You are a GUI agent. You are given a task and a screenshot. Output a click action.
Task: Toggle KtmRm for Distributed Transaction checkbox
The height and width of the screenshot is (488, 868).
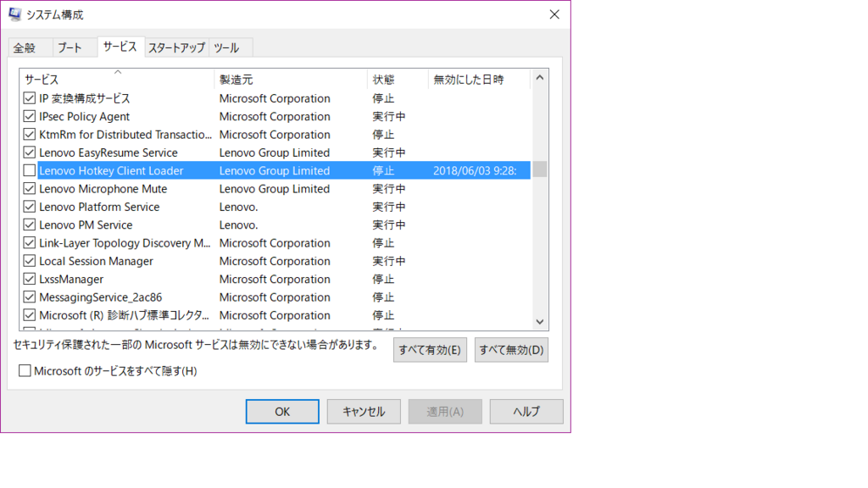tap(30, 135)
